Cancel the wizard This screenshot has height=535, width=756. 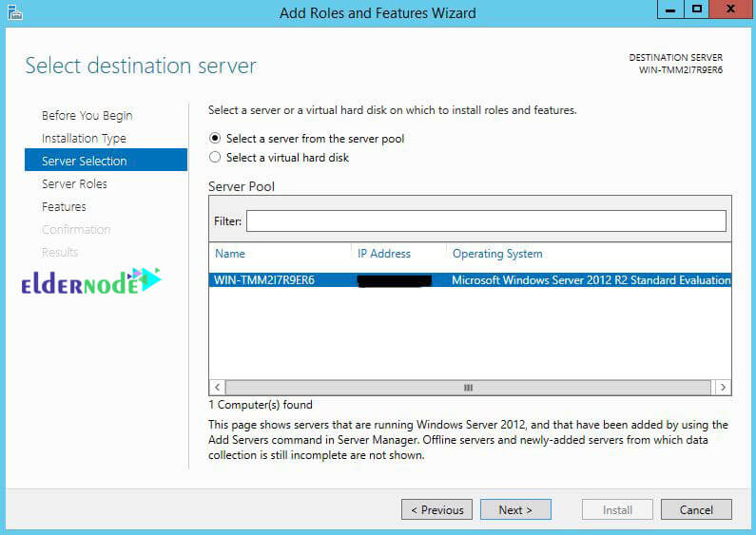click(696, 509)
